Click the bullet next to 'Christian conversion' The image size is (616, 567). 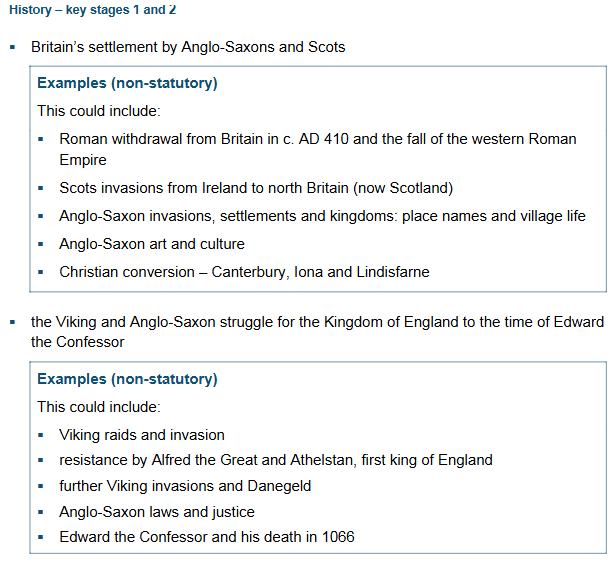41,272
